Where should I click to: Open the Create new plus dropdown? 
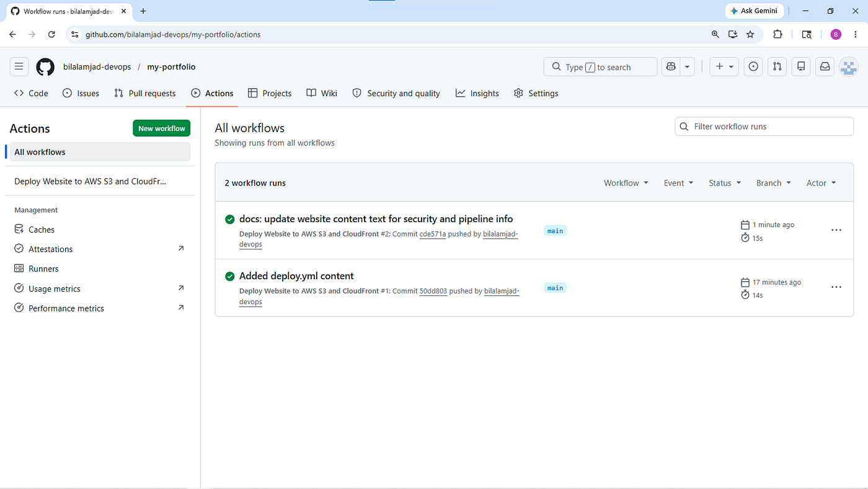point(724,66)
